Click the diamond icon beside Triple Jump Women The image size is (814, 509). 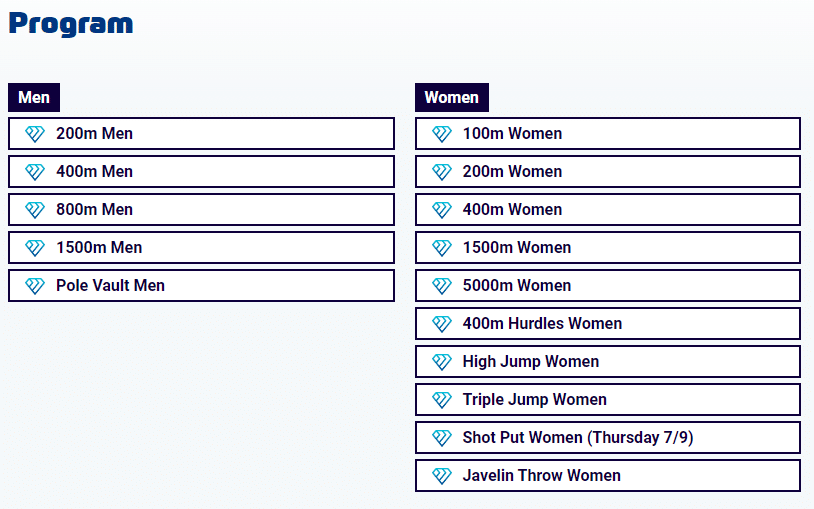pos(442,400)
